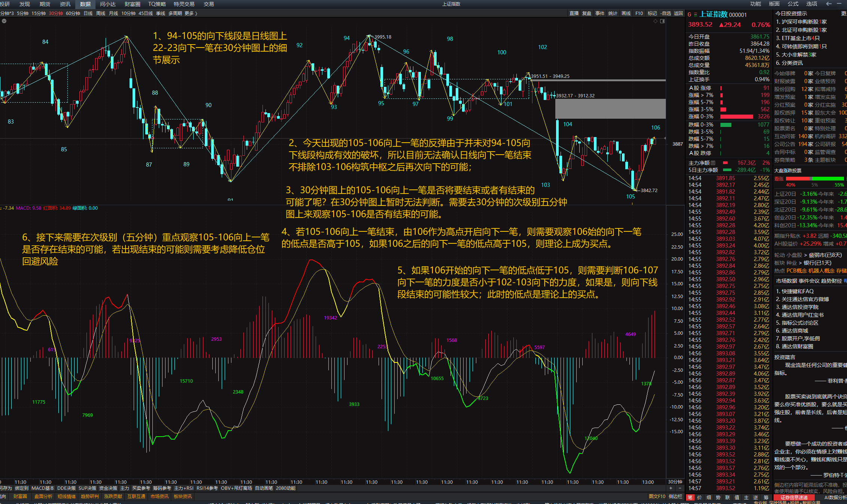The image size is (847, 504).
Task: Open the 版面 layout menu
Action: point(774,4)
